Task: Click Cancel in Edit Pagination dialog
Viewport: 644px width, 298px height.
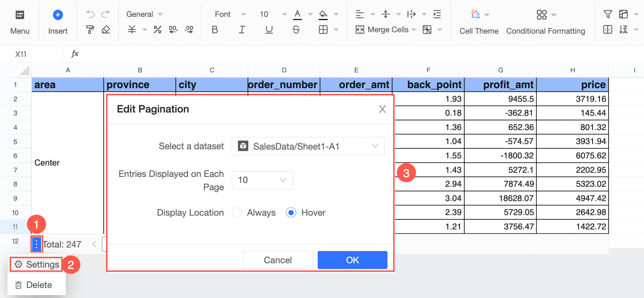Action: [278, 260]
